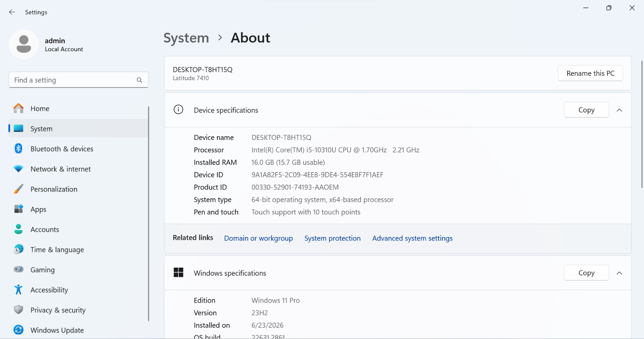Open Advanced system settings link

tap(412, 238)
